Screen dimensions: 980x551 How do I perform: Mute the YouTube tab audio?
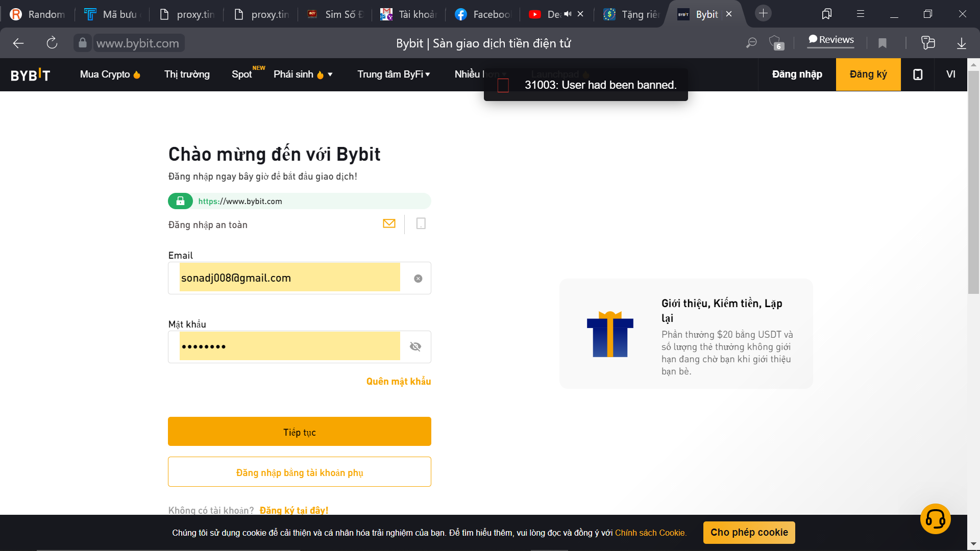pos(568,14)
